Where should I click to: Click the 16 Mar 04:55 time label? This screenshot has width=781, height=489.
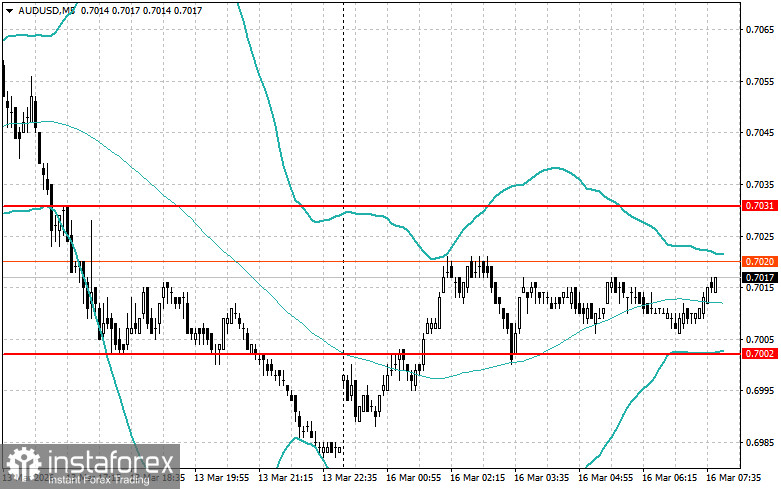(606, 478)
